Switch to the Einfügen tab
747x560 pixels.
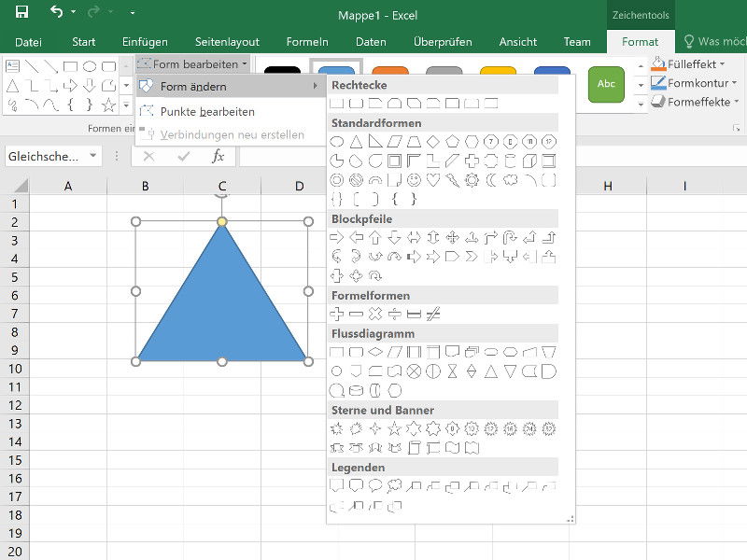pyautogui.click(x=145, y=42)
